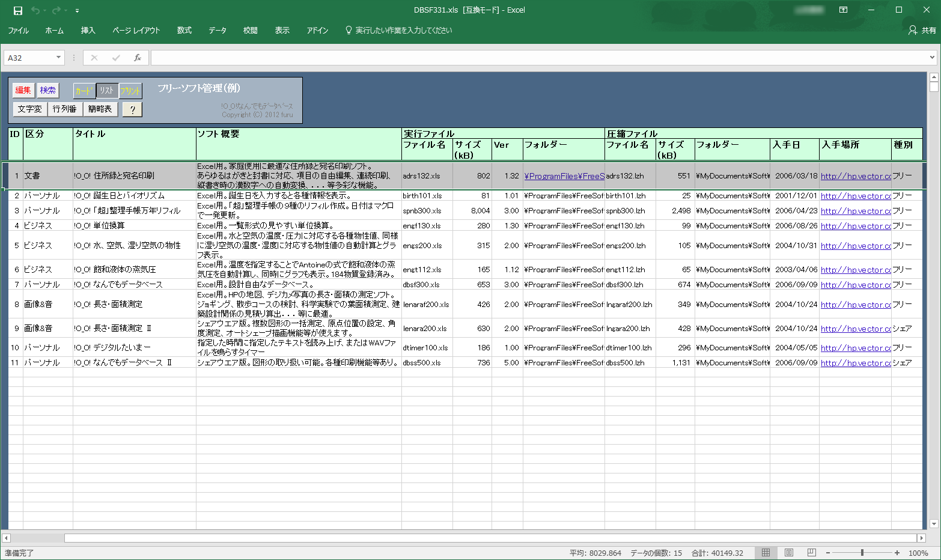This screenshot has width=941, height=560.
Task: Open the ページ レイアウト tab
Action: 136,30
